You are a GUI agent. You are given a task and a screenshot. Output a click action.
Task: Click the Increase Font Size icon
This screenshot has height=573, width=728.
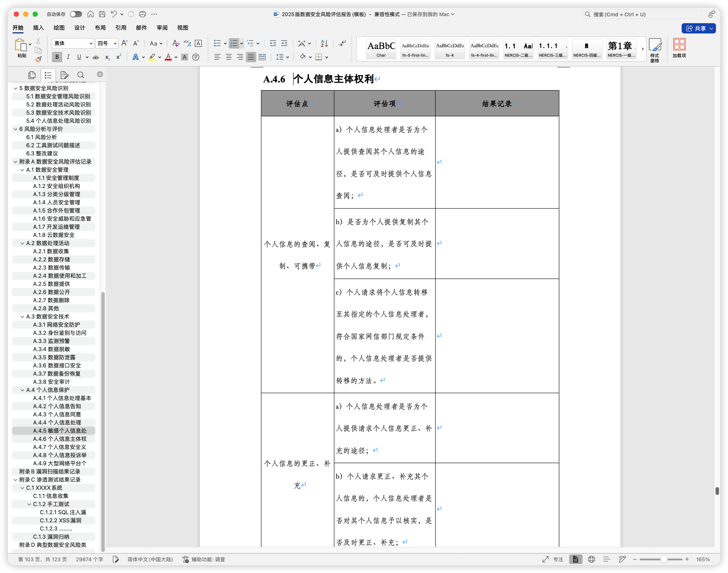click(x=125, y=43)
